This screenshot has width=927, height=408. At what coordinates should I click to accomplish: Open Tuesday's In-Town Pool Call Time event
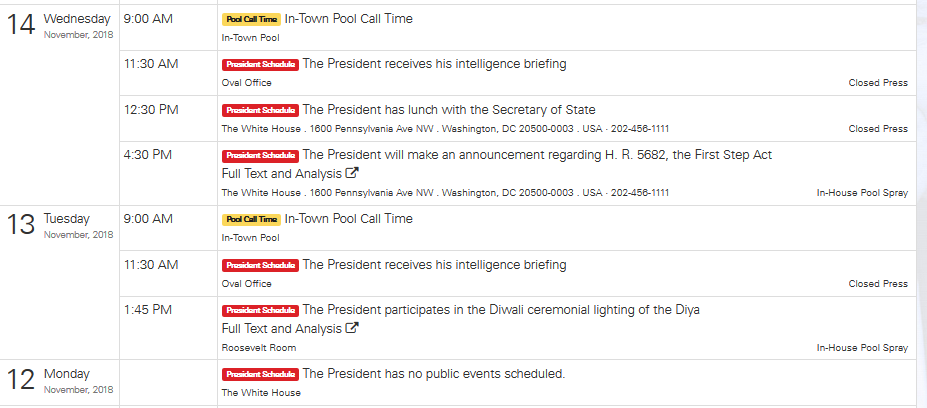(348, 219)
